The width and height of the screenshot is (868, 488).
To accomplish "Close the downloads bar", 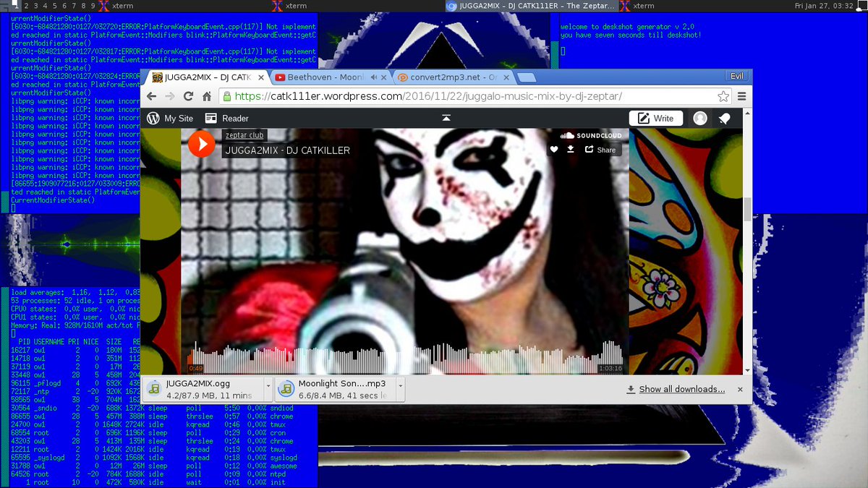I will click(741, 389).
